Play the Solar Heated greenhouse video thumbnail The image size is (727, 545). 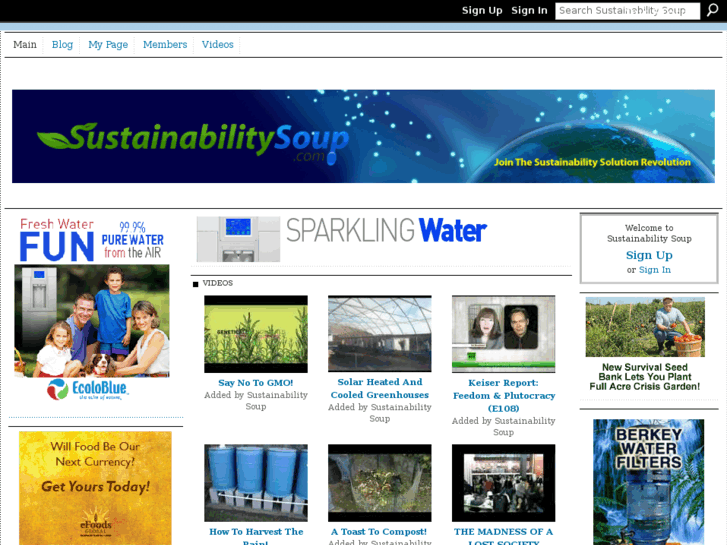[x=379, y=333]
